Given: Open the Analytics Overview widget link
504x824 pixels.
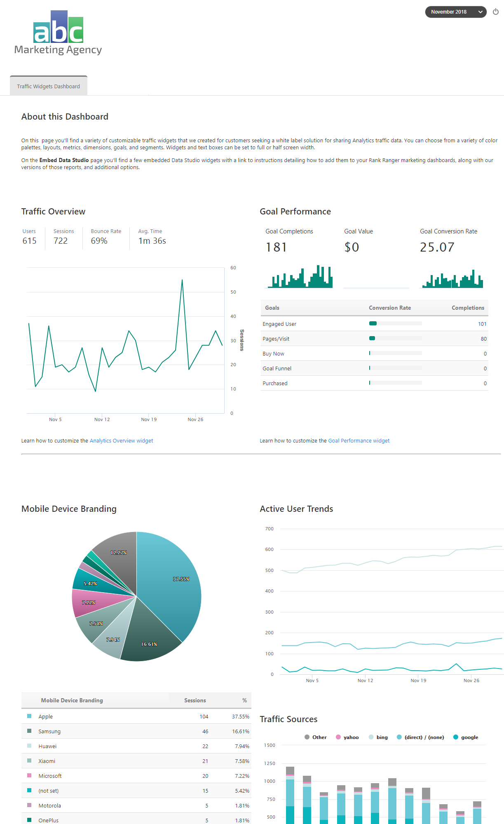Looking at the screenshot, I should tap(121, 440).
